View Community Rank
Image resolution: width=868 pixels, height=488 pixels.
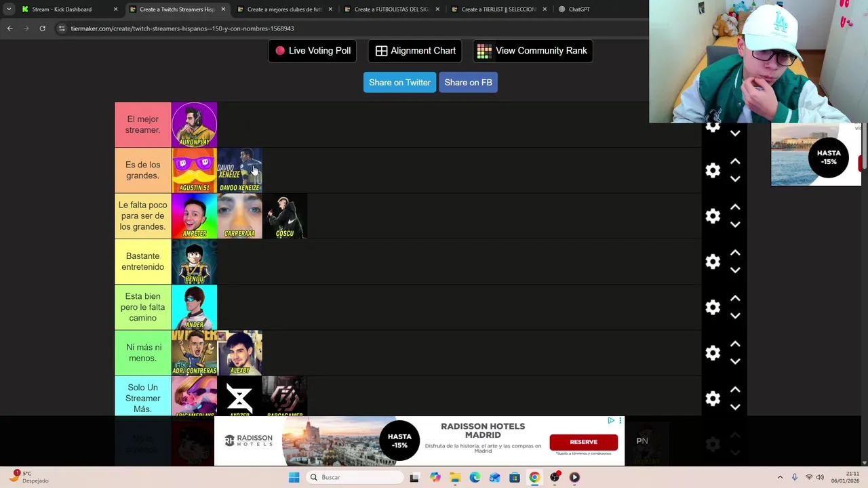pos(532,51)
